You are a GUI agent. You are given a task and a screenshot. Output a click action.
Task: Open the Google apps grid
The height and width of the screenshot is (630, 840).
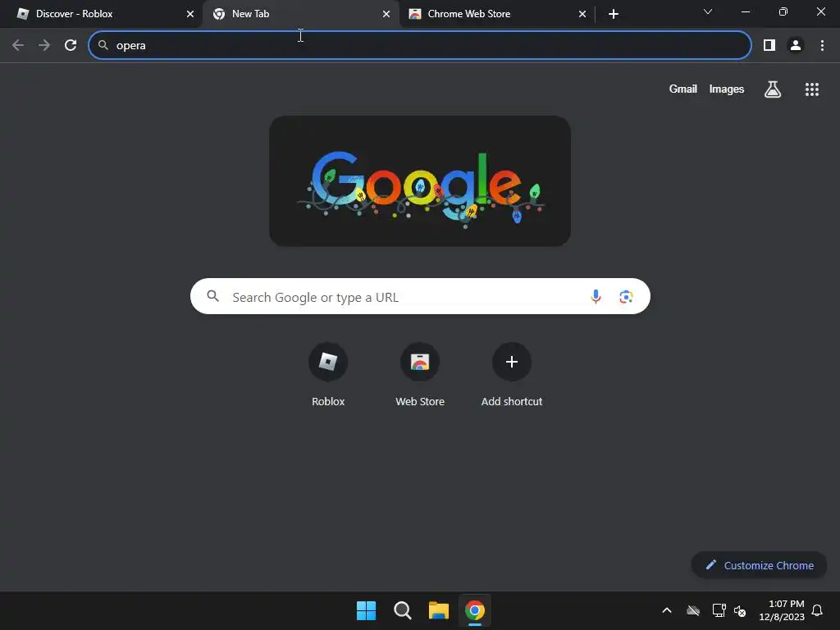point(811,89)
